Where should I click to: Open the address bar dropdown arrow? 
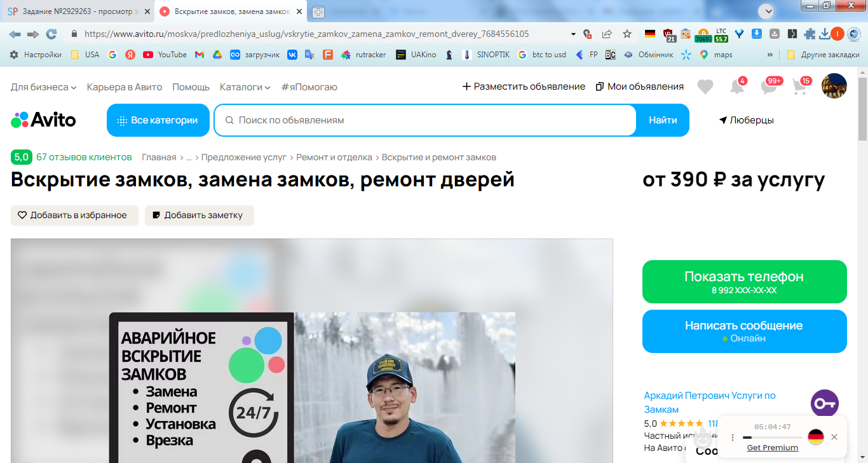tap(573, 34)
